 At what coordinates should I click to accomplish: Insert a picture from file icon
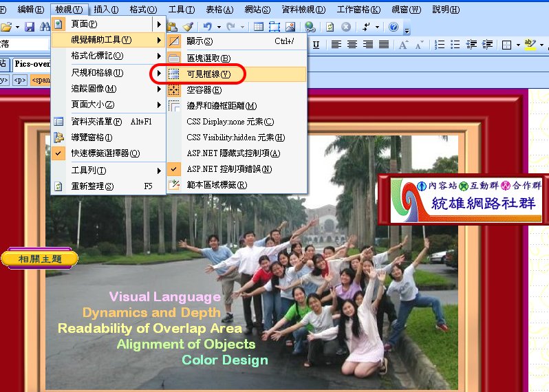click(290, 27)
